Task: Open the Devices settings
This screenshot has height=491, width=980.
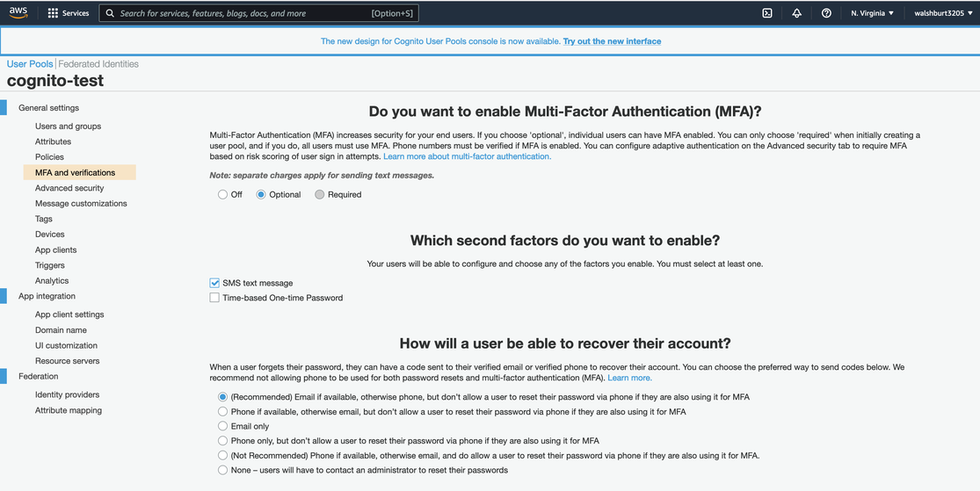Action: click(50, 235)
